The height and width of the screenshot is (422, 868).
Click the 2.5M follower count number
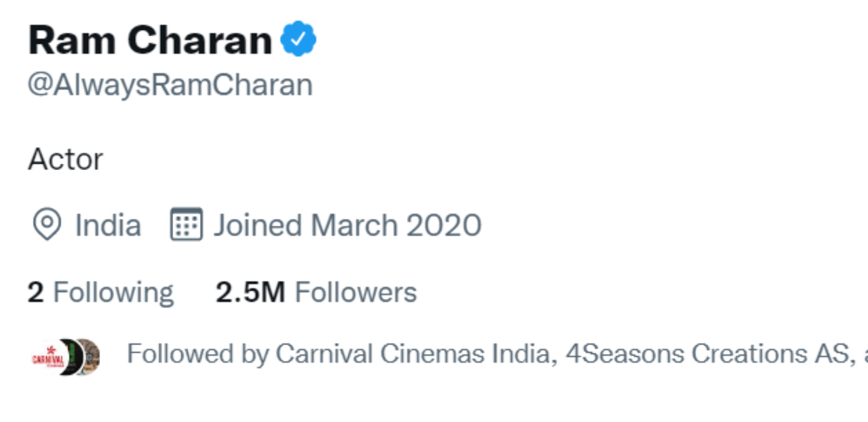coord(250,293)
